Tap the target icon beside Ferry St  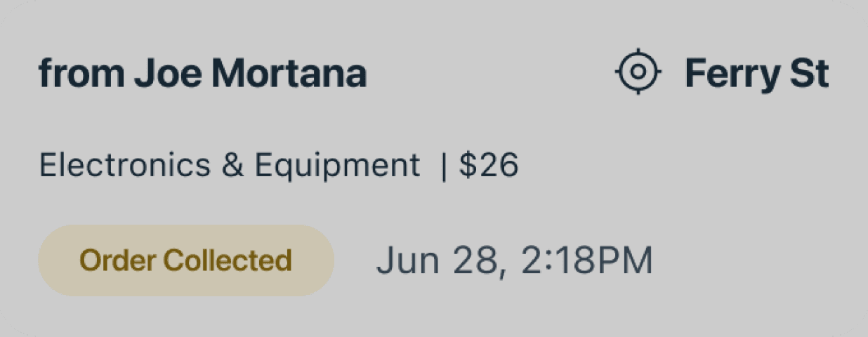[638, 72]
